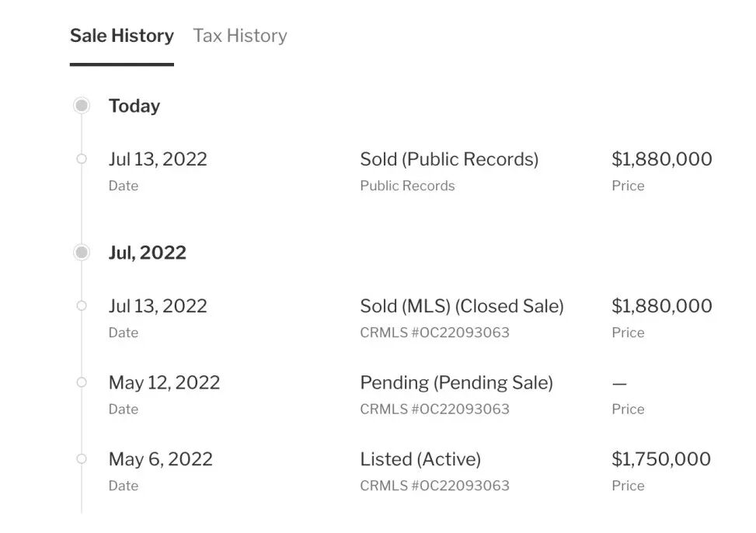Click timeline dot for May 12, 2022 entry
756x533 pixels.
tap(82, 382)
